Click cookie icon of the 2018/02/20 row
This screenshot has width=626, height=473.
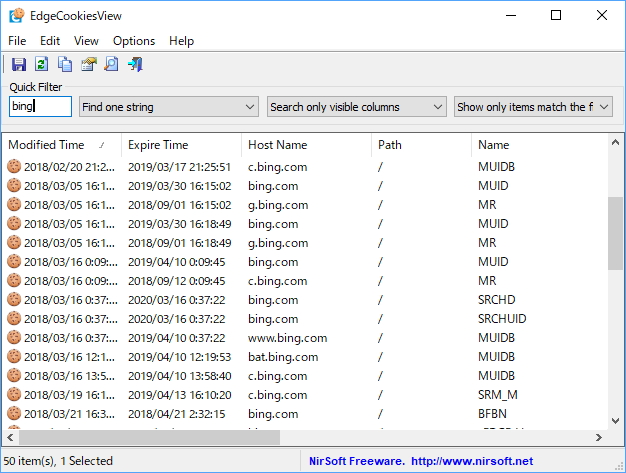tap(14, 166)
